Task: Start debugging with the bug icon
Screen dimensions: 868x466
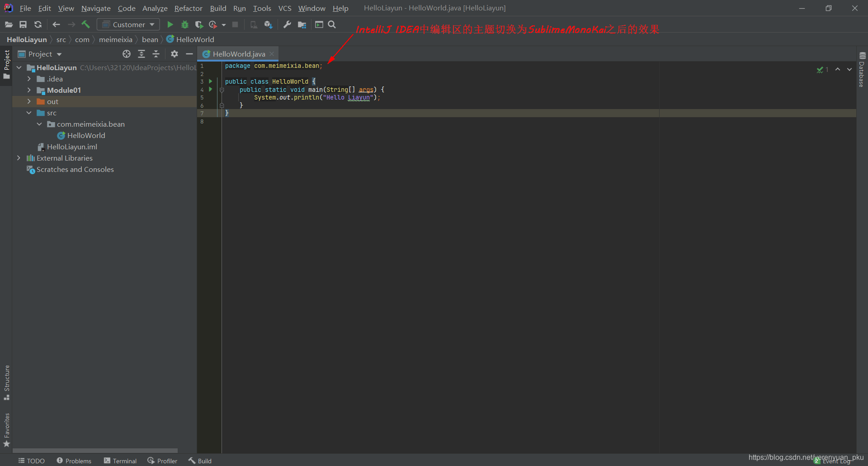Action: point(184,24)
